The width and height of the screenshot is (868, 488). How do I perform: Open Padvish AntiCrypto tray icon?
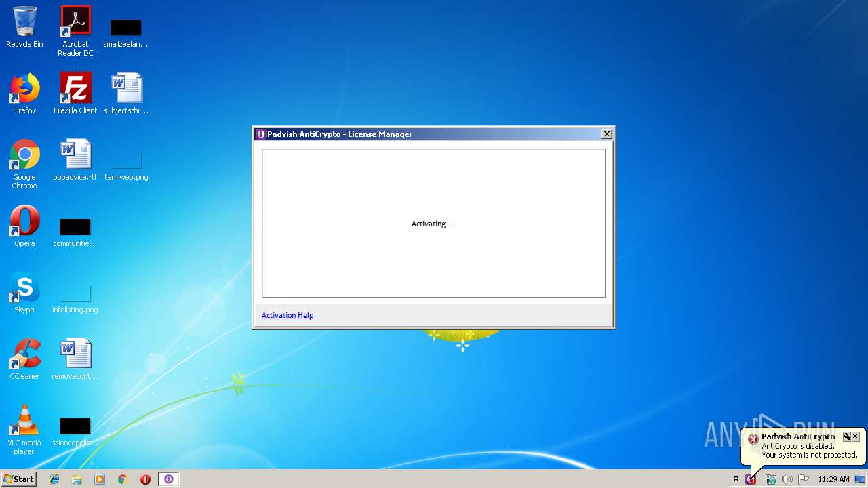(751, 479)
